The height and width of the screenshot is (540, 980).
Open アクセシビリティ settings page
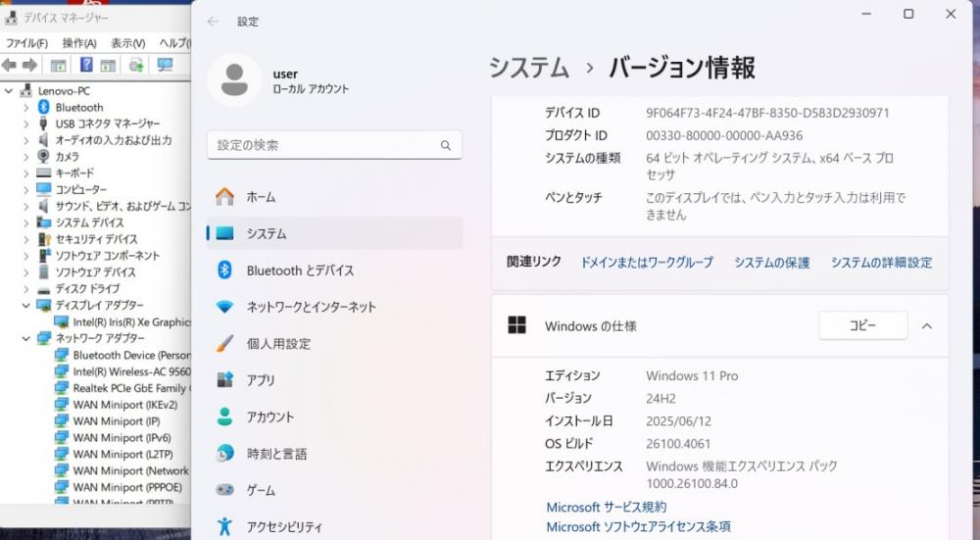coord(334,527)
